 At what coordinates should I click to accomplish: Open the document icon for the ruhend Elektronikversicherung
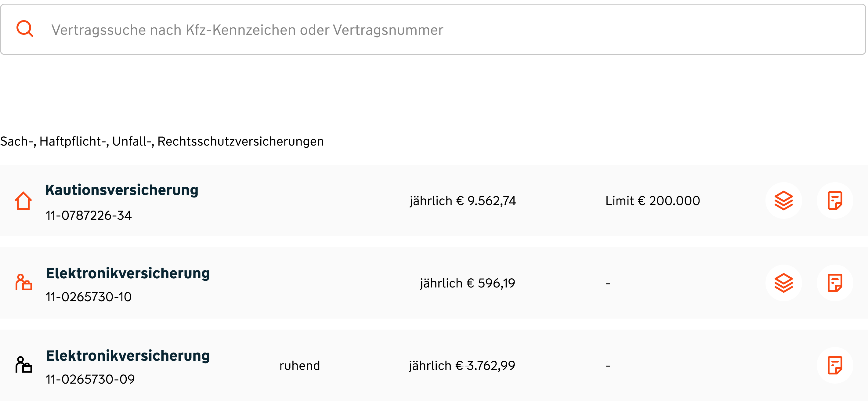tap(835, 365)
